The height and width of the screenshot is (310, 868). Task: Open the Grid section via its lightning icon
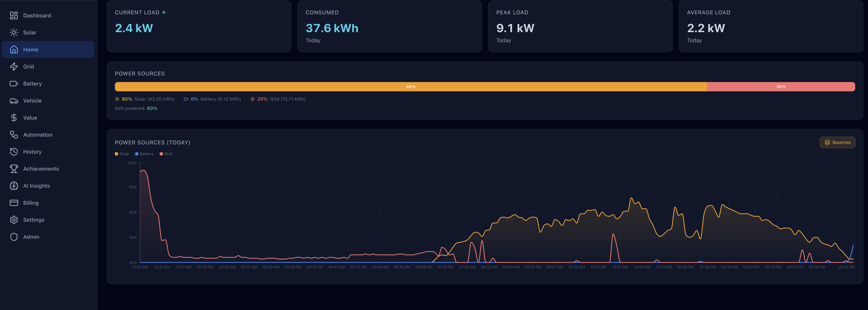click(x=14, y=66)
